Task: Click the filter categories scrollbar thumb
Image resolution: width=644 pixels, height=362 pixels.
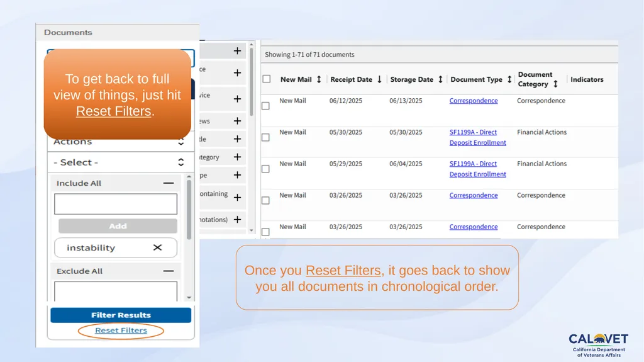Action: (252, 82)
